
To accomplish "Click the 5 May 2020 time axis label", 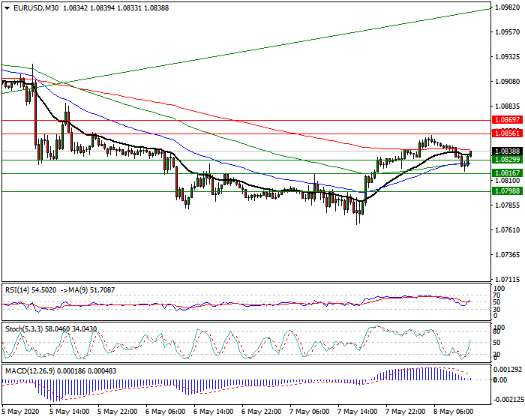I will point(20,412).
